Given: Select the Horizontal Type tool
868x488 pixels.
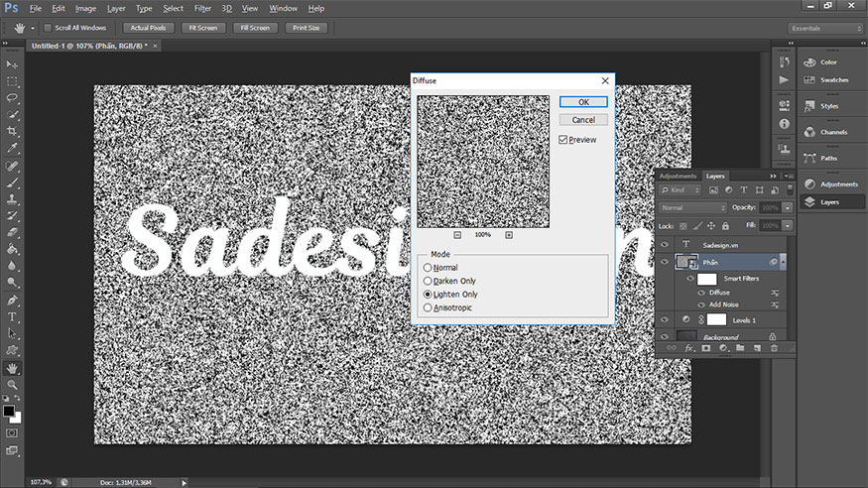Looking at the screenshot, I should click(12, 317).
